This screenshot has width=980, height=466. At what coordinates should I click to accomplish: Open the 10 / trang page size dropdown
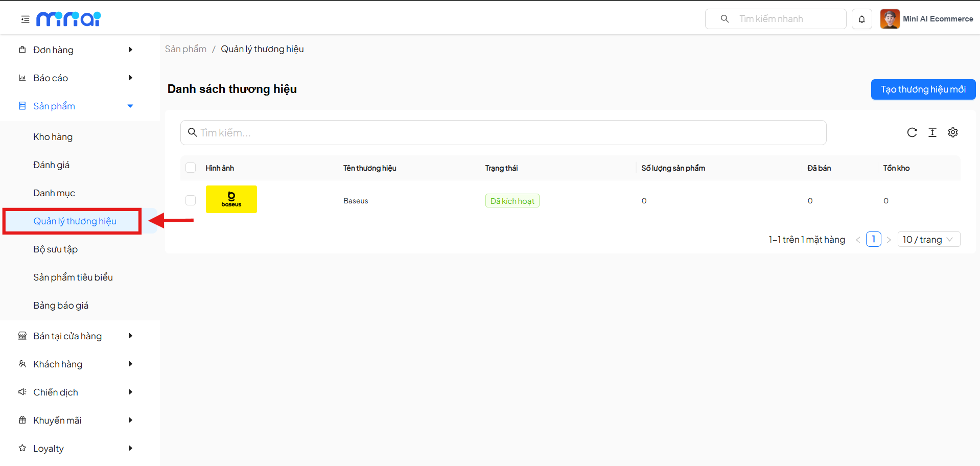coord(928,240)
